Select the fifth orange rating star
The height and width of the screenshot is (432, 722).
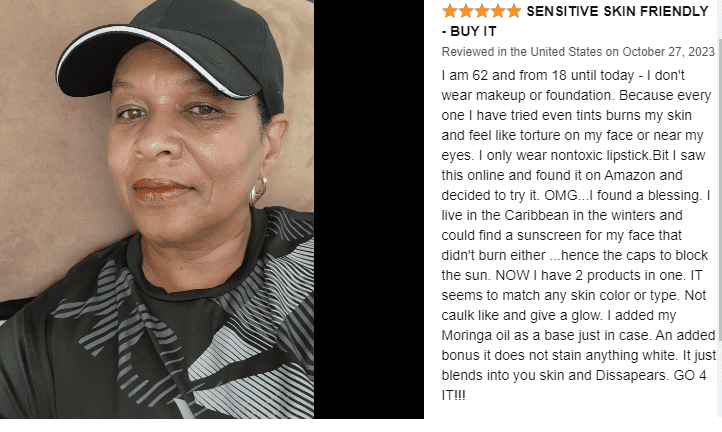513,11
